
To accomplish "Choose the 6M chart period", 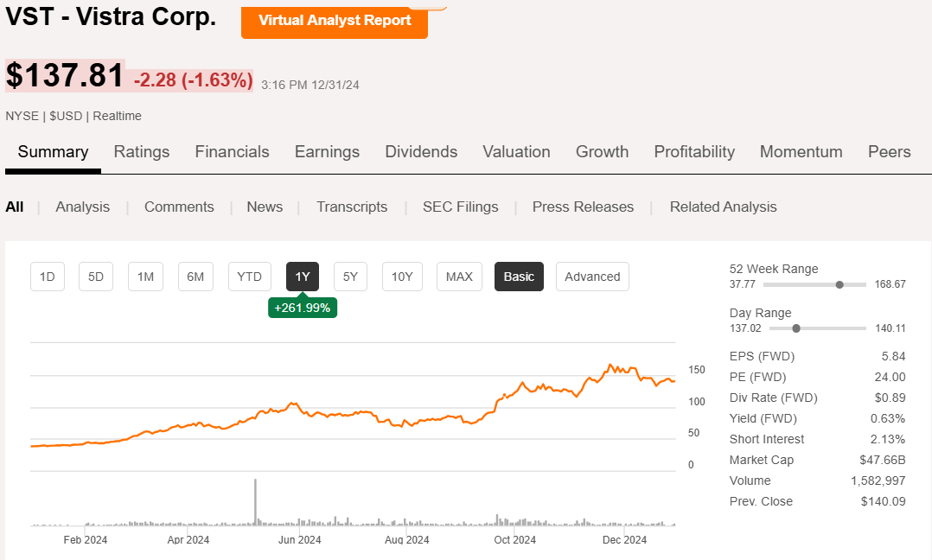I will [x=196, y=277].
